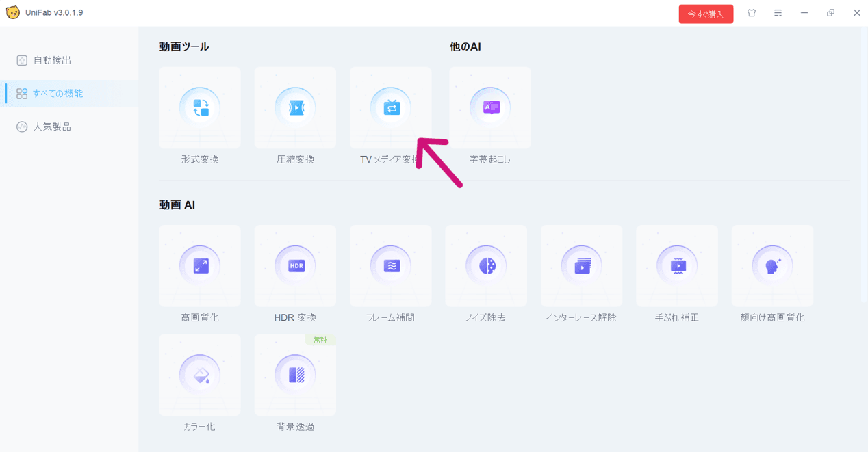This screenshot has height=452, width=868.
Task: Launch the 圧縮変換 compression tool
Action: pos(295,107)
